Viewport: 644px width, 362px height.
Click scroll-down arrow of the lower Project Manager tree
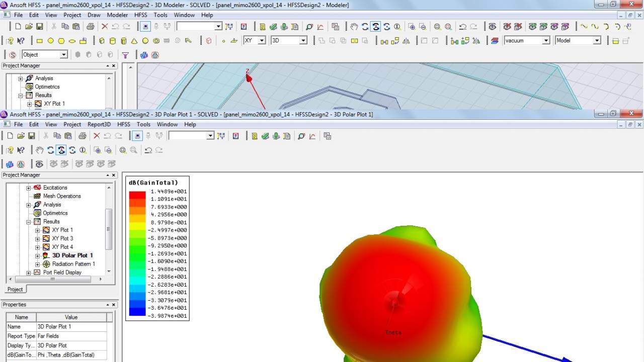(x=109, y=271)
